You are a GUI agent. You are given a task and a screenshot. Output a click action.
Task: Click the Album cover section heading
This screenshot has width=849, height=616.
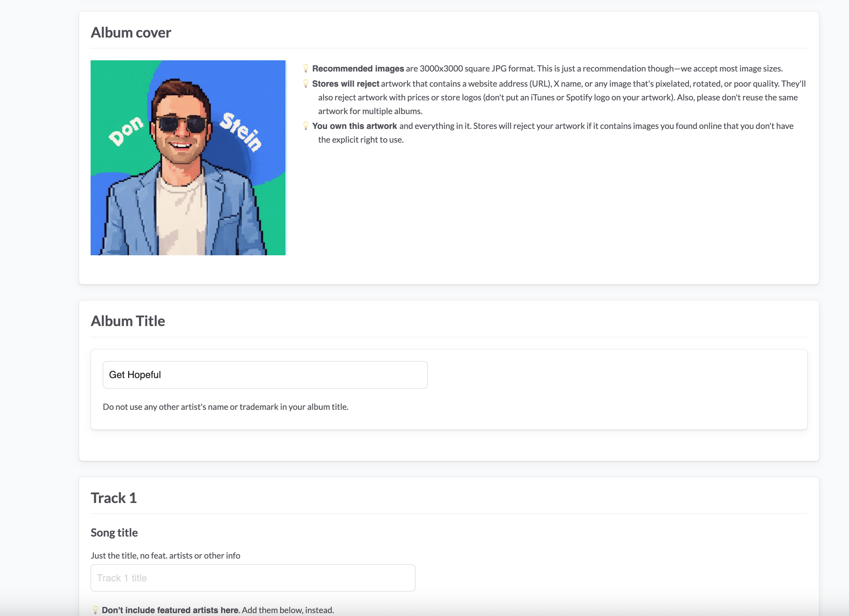click(131, 32)
